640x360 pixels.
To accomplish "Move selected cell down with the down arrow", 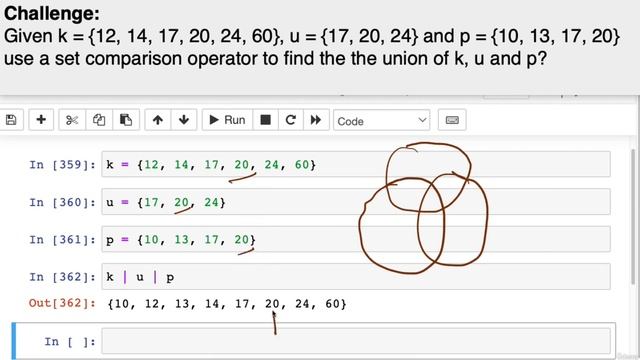I will [x=184, y=120].
